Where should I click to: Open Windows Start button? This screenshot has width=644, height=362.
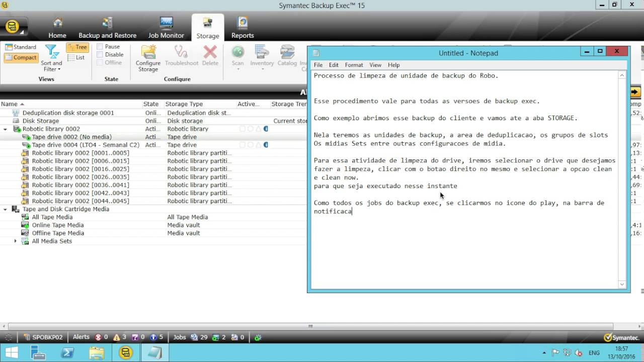(11, 353)
